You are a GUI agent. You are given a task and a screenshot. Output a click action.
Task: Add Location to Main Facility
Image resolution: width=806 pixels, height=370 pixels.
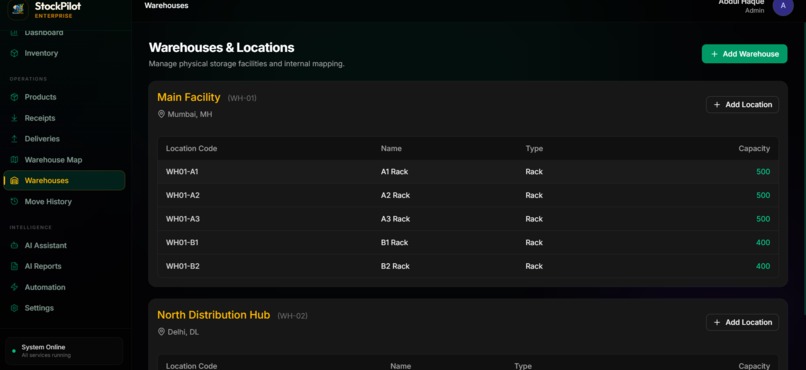742,104
